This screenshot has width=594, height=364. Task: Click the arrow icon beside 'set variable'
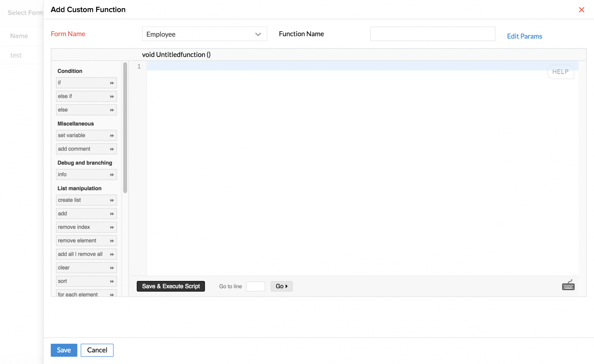[x=112, y=136]
